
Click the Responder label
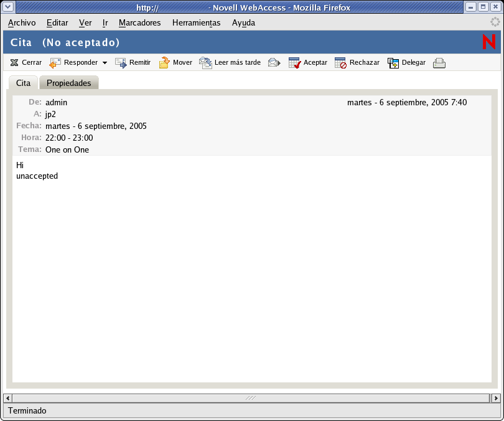click(x=81, y=62)
